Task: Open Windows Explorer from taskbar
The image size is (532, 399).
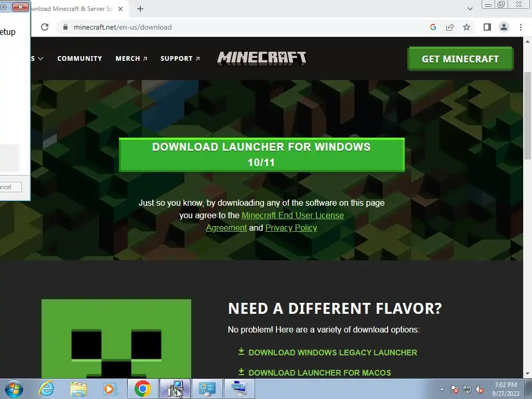Action: (x=78, y=389)
